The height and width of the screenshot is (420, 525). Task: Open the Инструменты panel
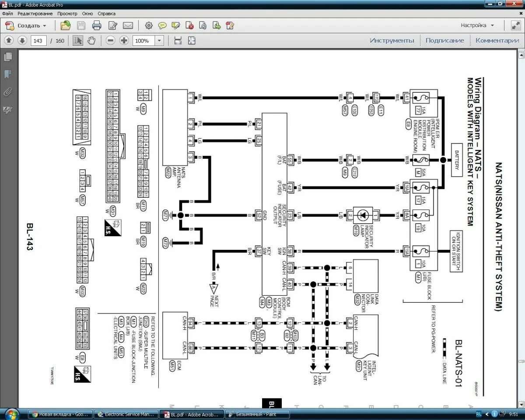coord(392,41)
